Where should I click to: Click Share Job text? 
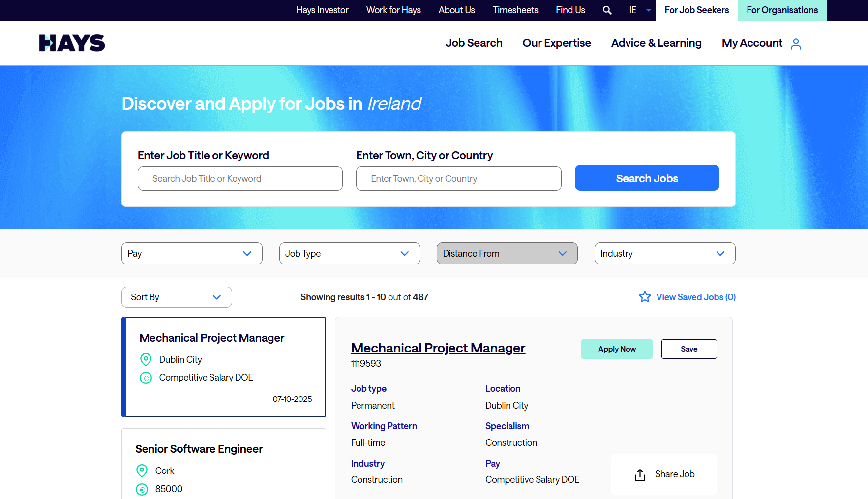(x=675, y=474)
